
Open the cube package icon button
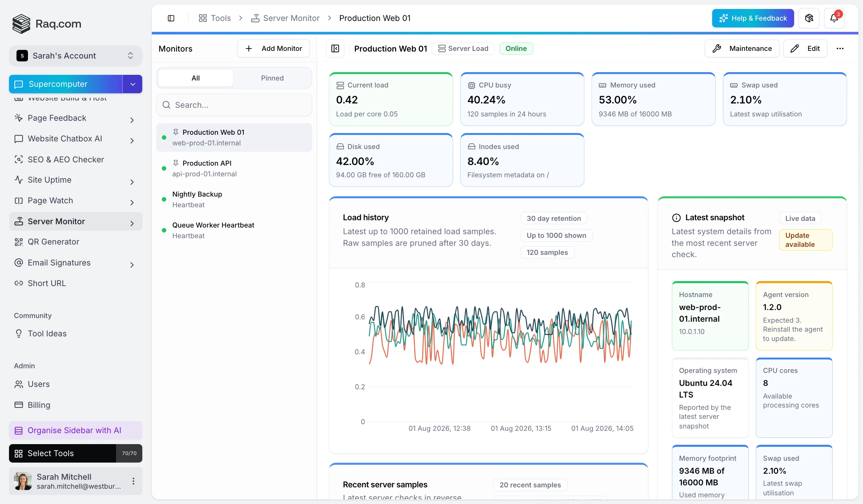809,18
